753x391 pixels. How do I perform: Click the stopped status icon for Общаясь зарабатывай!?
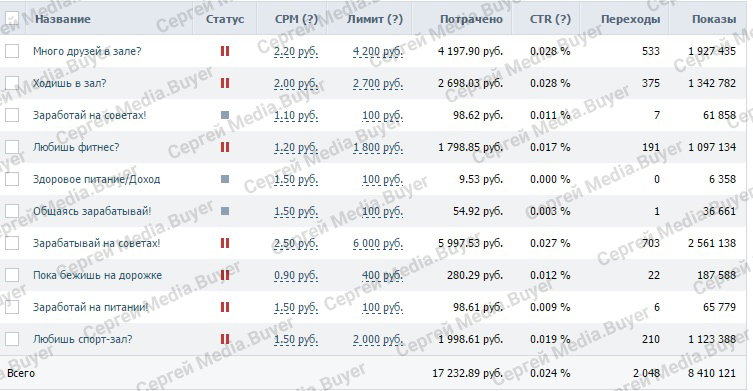pos(225,211)
